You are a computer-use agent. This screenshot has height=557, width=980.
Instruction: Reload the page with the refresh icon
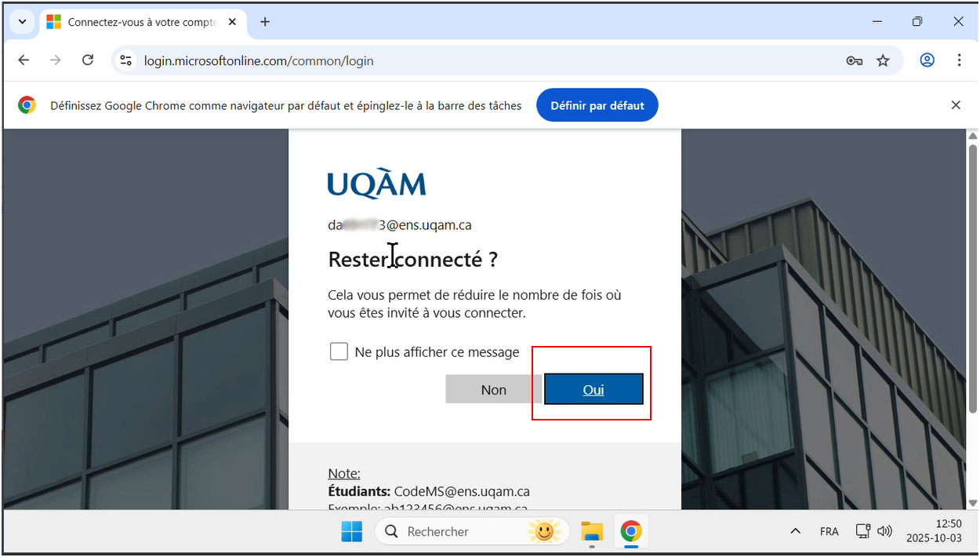[x=88, y=60]
